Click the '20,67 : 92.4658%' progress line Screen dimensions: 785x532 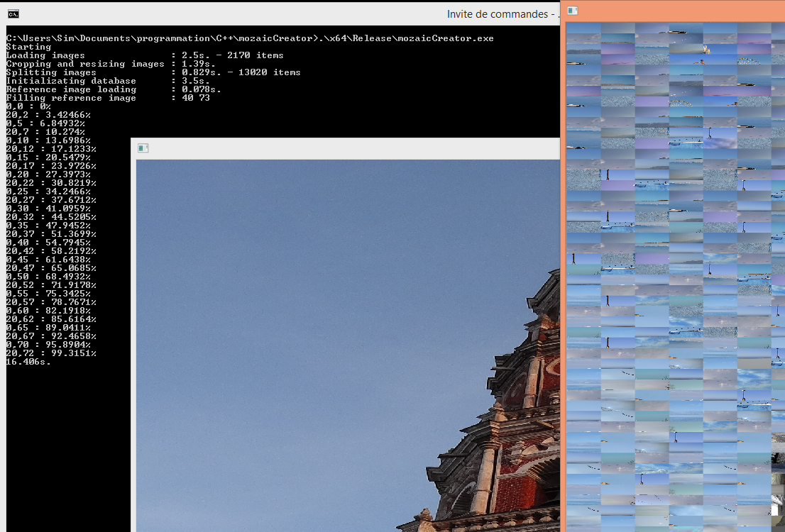pos(51,336)
